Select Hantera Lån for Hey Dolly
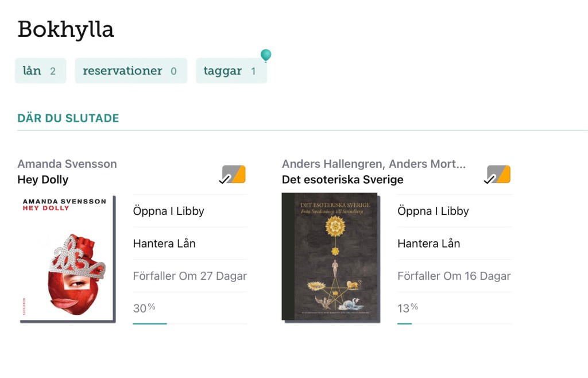The height and width of the screenshot is (378, 588). click(164, 244)
